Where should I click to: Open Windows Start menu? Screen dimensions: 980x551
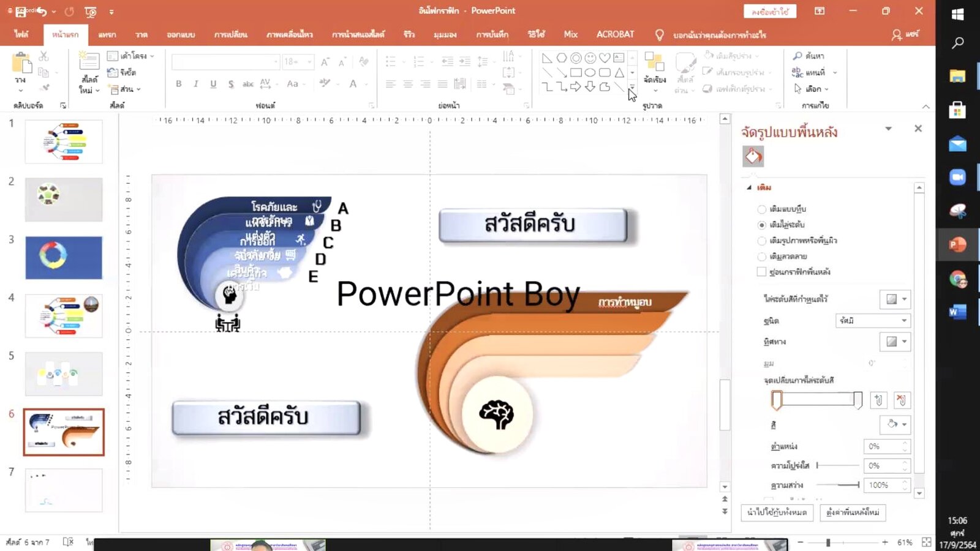(957, 15)
